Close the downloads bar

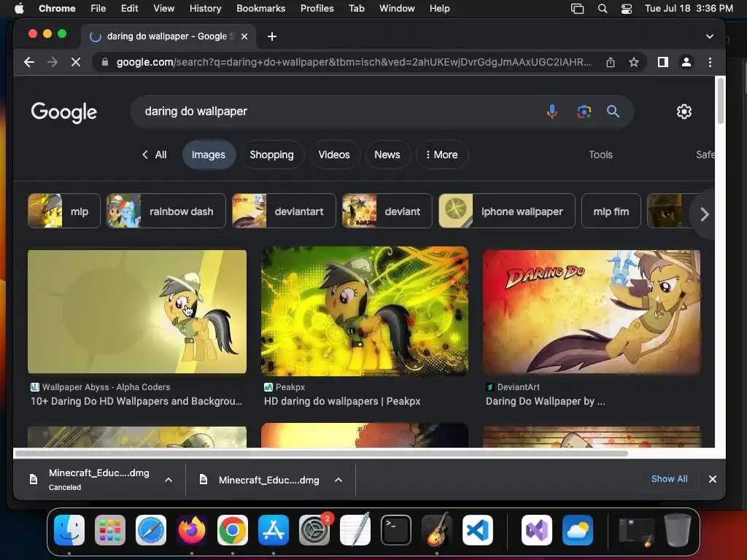click(x=712, y=479)
